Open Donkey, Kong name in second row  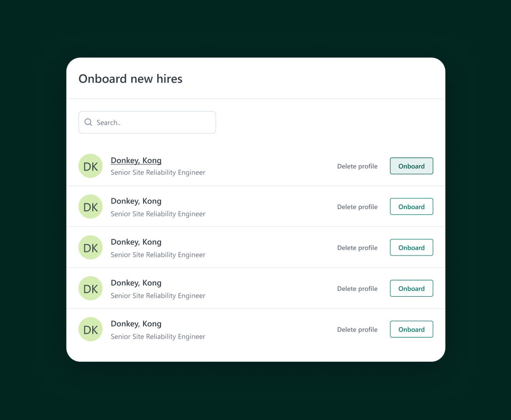[136, 201]
